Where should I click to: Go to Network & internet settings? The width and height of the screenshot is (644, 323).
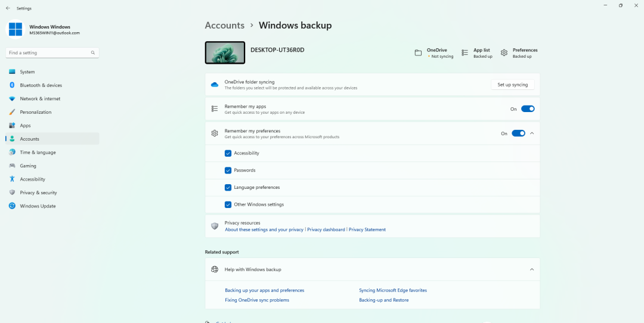tap(52, 99)
